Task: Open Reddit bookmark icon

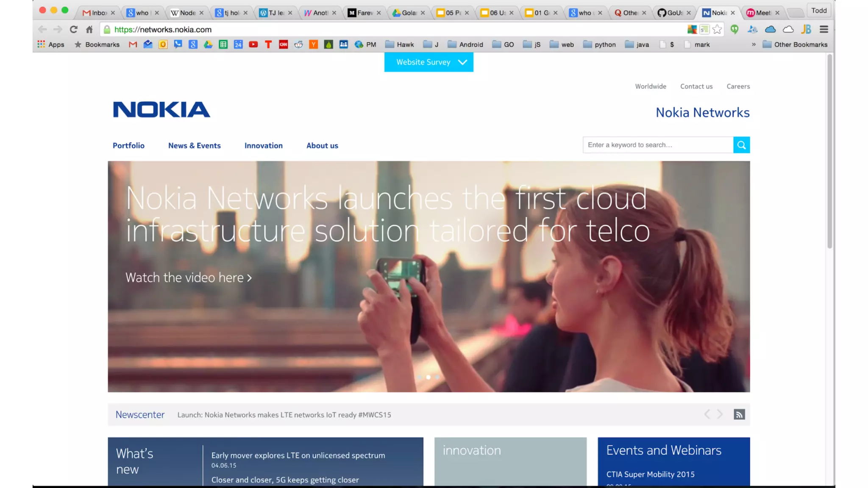Action: pos(298,44)
